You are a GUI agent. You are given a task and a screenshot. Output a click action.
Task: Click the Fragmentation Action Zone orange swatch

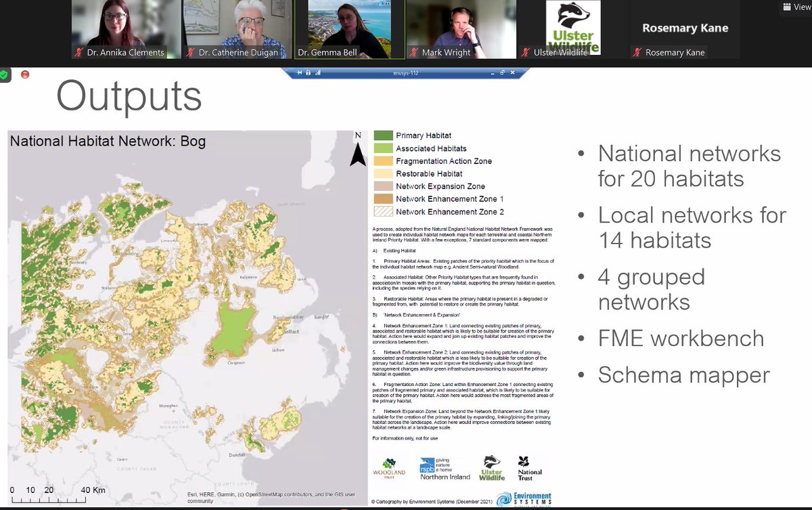coord(383,161)
